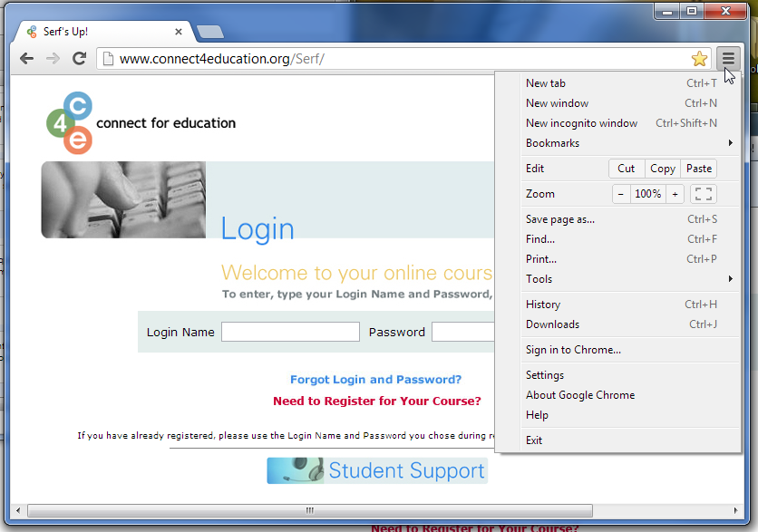
Task: Maximize the Chrome window
Action: [692, 11]
